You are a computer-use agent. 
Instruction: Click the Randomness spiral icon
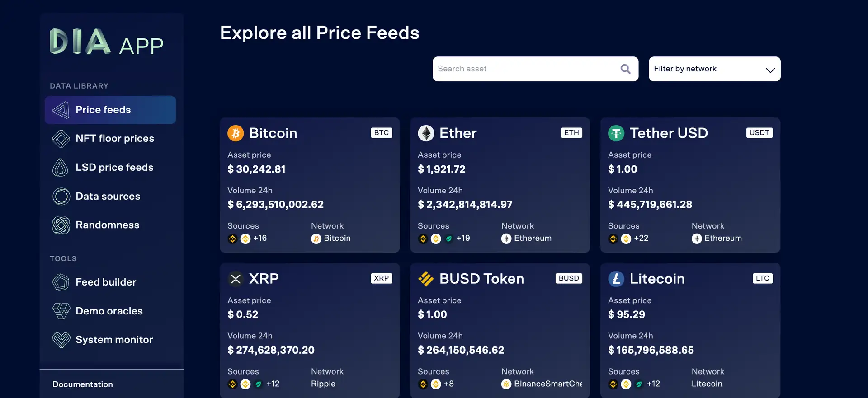[61, 225]
